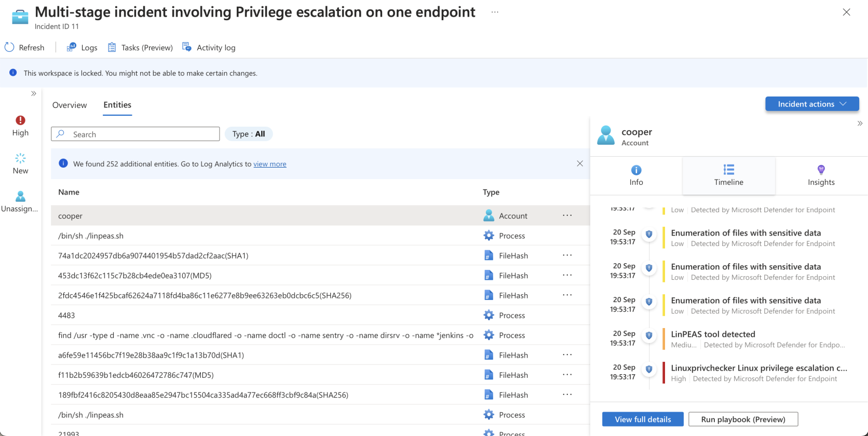Click the High severity indicator

[20, 126]
